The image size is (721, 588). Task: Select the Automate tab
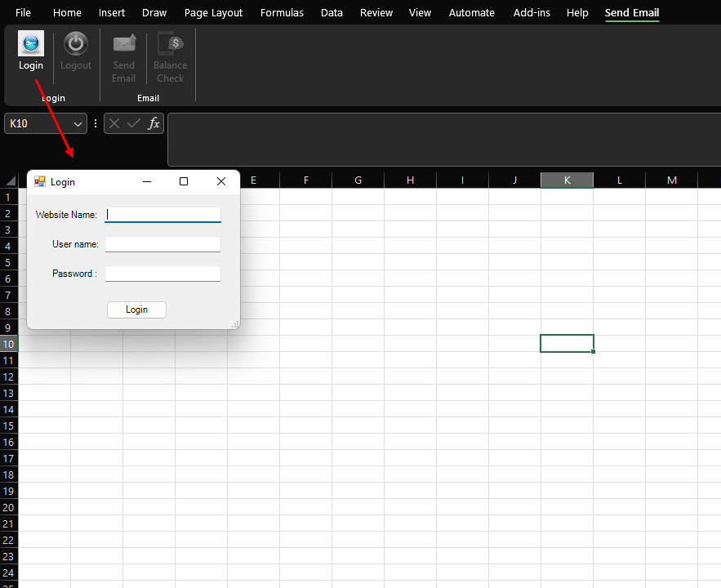[471, 12]
